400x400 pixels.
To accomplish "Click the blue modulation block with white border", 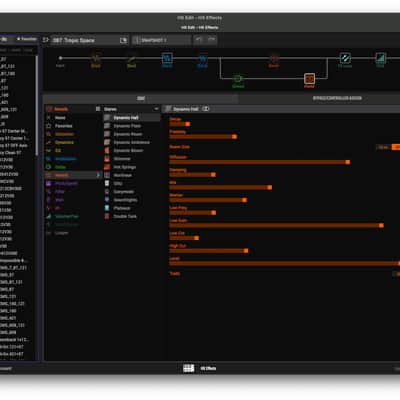I will (x=167, y=58).
